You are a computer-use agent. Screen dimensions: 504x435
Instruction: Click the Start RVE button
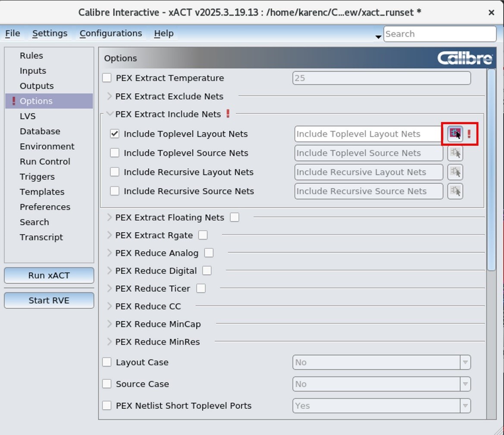49,300
